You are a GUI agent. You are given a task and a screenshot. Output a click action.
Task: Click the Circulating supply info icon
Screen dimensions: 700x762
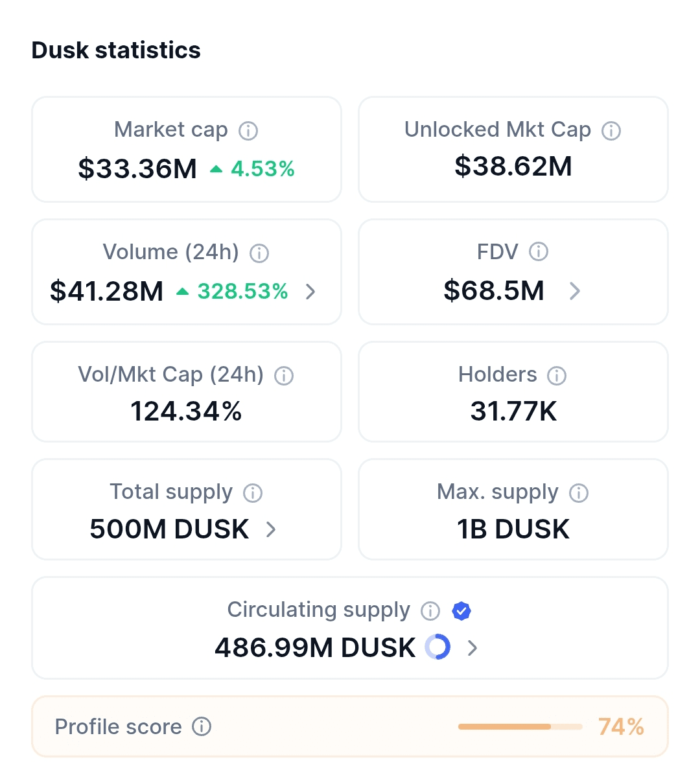(x=430, y=611)
